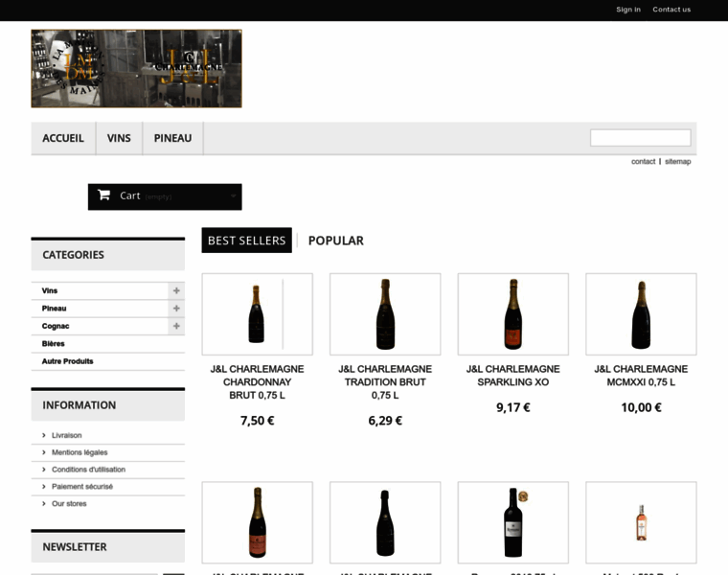The width and height of the screenshot is (728, 575).
Task: Expand the Vins category plus icon
Action: 176,290
